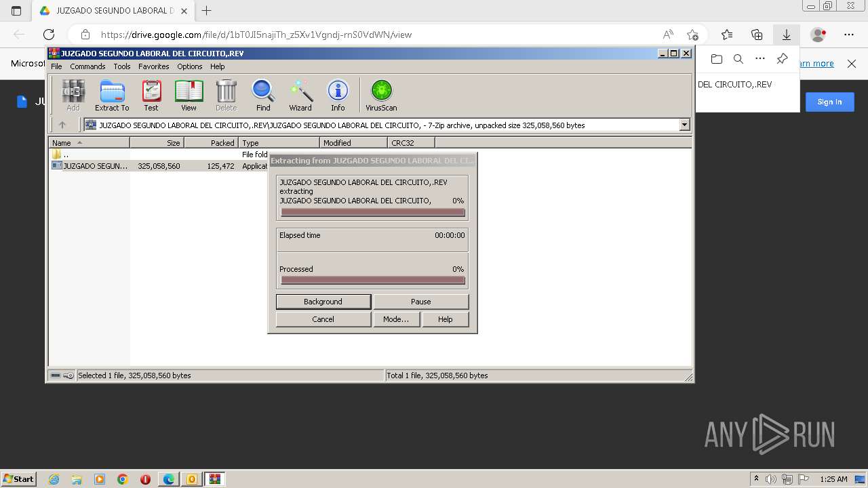
Task: Open downloads folder icon in Downloads panel
Action: [717, 59]
